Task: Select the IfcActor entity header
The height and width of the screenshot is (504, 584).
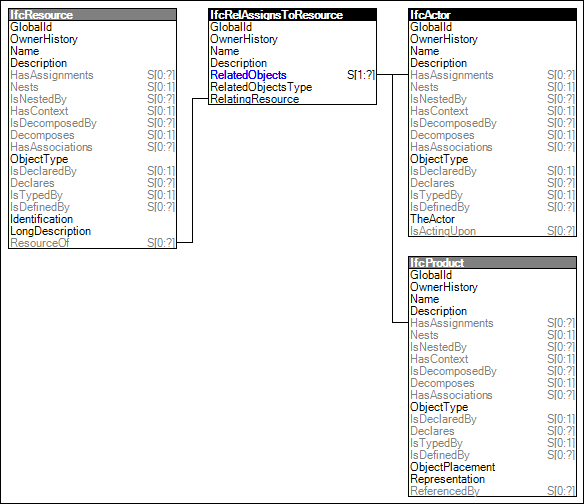Action: [492, 15]
